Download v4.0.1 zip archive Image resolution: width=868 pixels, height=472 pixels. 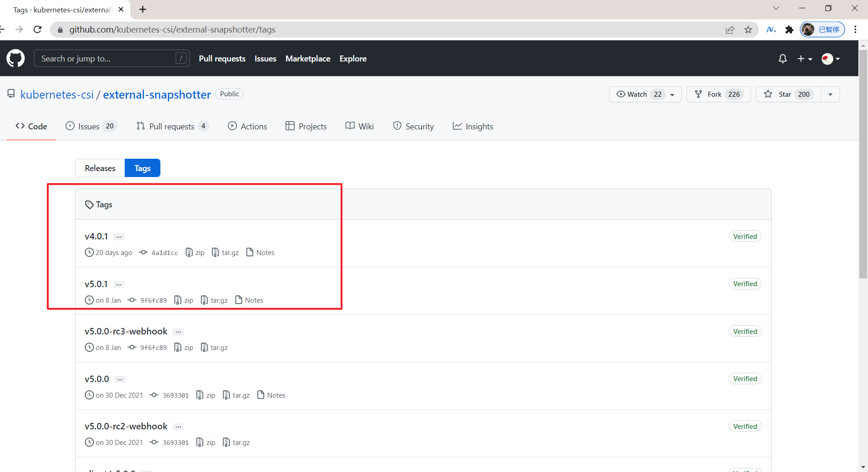click(x=195, y=253)
